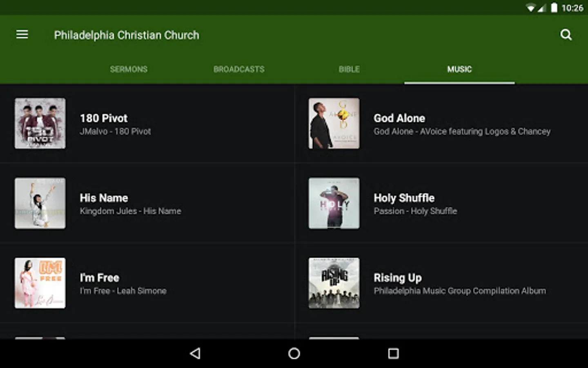Tap the subtitle 'Kingdom Jules - His Name'
Viewport: 588px width, 368px height.
tap(130, 211)
